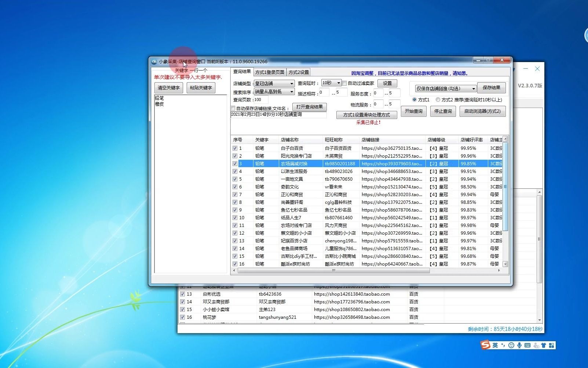Enable 自动过滤卖家 checkbox
The height and width of the screenshot is (368, 588).
pos(344,83)
